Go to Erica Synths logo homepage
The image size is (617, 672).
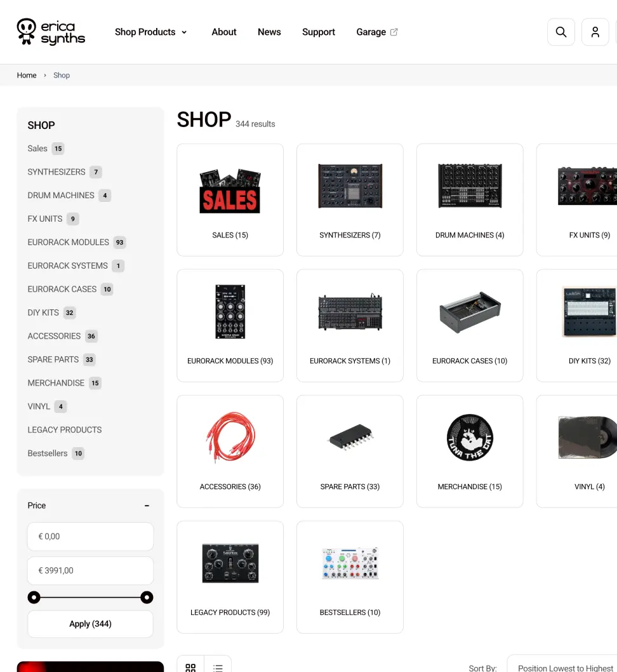coord(51,32)
